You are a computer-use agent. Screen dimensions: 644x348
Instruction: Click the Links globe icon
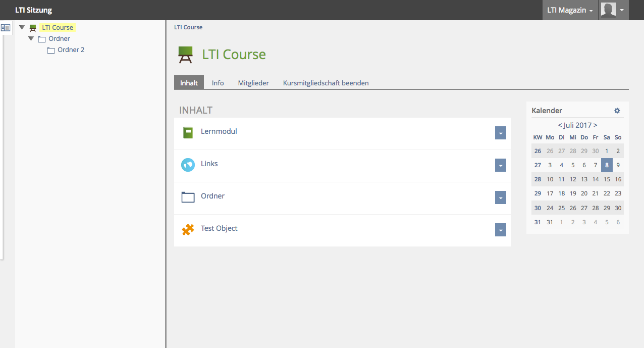[188, 165]
